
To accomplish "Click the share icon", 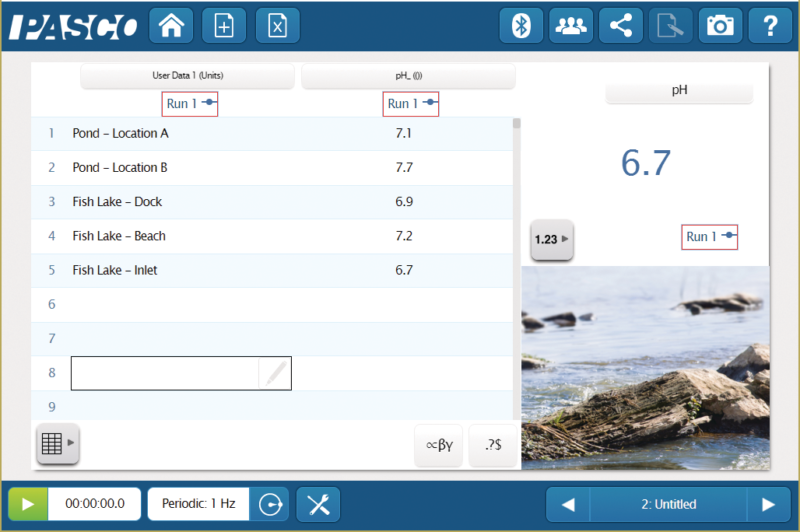I will [621, 26].
